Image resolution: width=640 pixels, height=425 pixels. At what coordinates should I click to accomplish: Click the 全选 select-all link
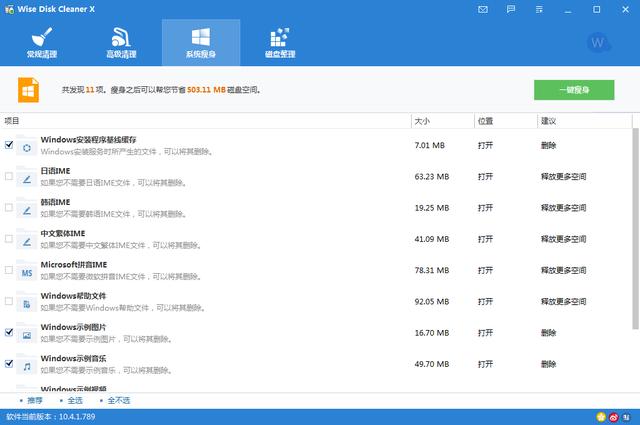[x=75, y=401]
